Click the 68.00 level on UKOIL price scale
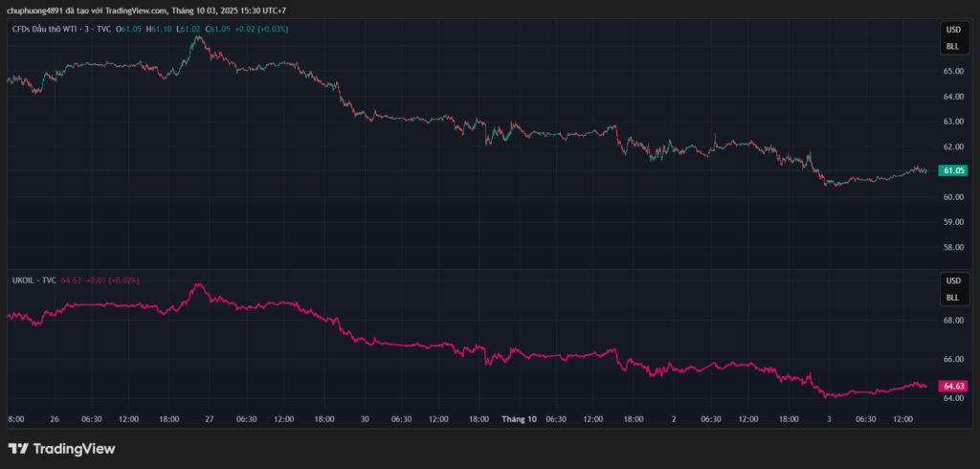980x469 pixels. (x=952, y=321)
